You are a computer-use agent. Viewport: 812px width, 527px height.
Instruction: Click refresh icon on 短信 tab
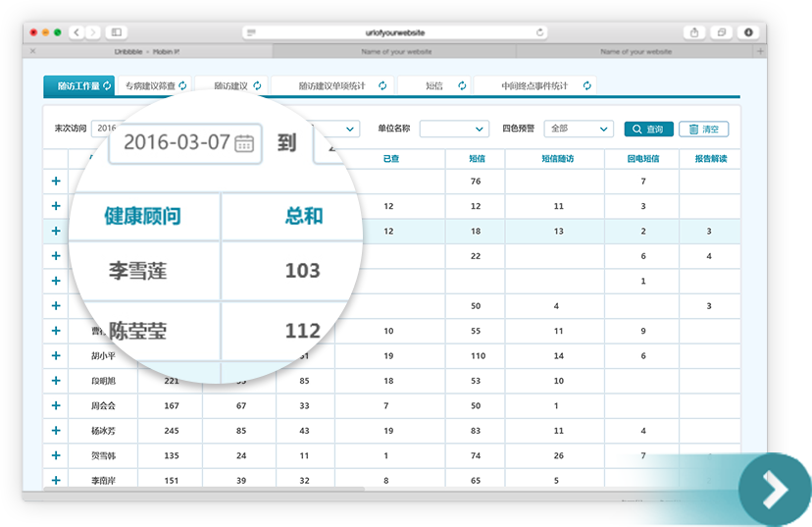(462, 86)
